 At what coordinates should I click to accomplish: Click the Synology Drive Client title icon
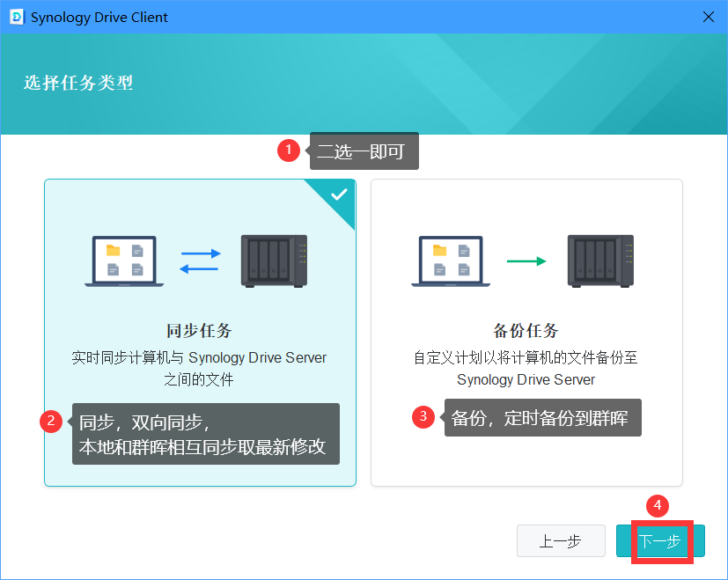point(16,18)
